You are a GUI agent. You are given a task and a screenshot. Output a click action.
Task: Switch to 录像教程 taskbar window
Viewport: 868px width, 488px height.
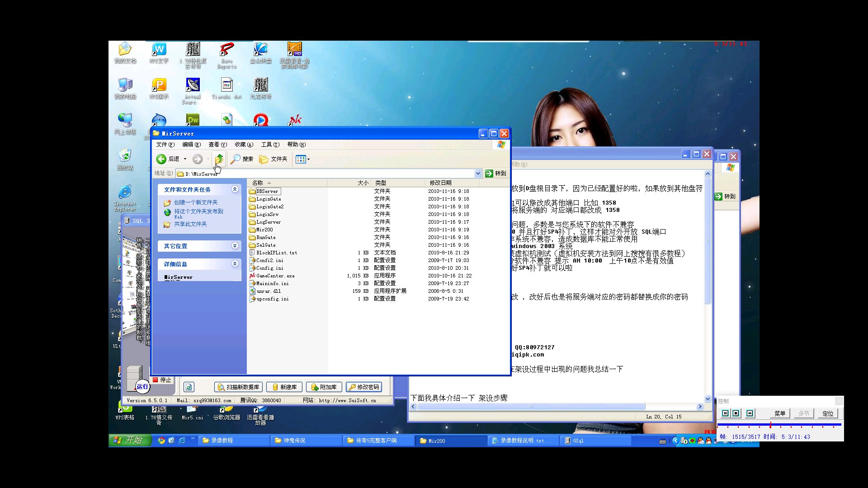233,441
